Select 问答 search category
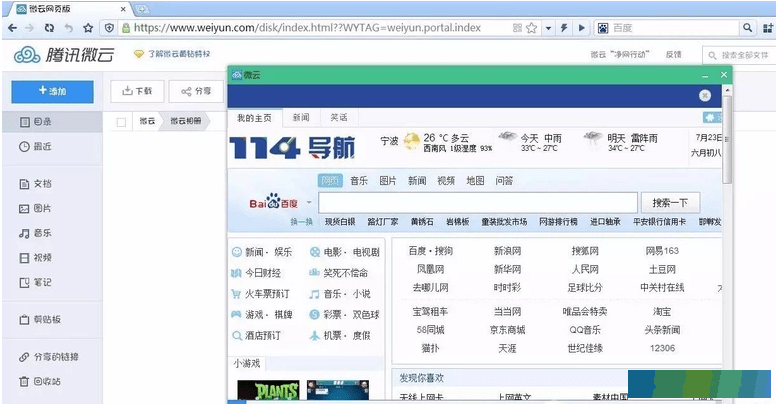776x404 pixels. tap(504, 181)
